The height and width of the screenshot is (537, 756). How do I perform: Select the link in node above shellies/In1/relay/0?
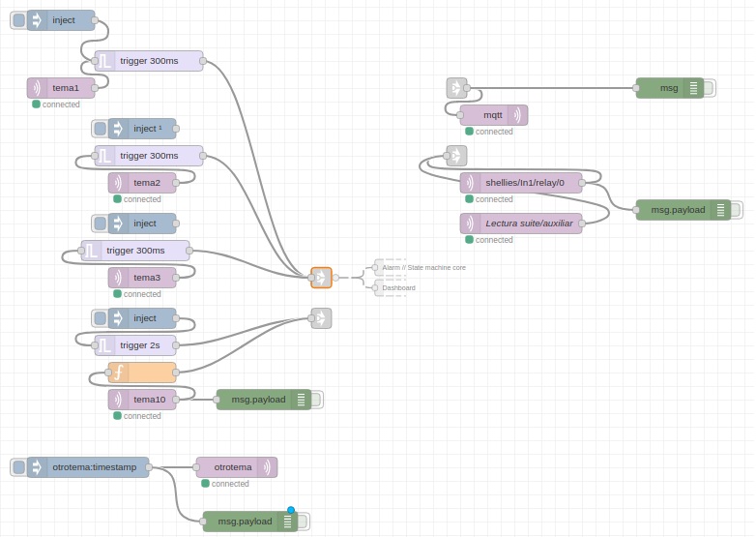point(456,156)
